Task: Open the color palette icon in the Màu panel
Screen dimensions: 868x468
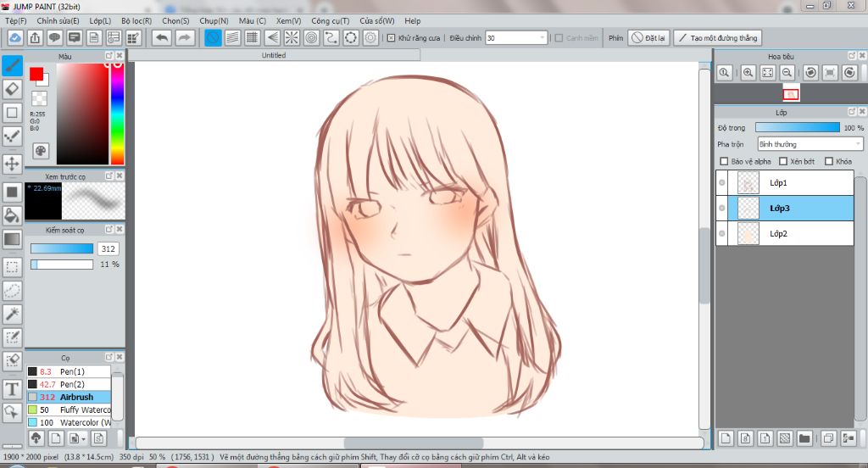Action: (x=41, y=151)
